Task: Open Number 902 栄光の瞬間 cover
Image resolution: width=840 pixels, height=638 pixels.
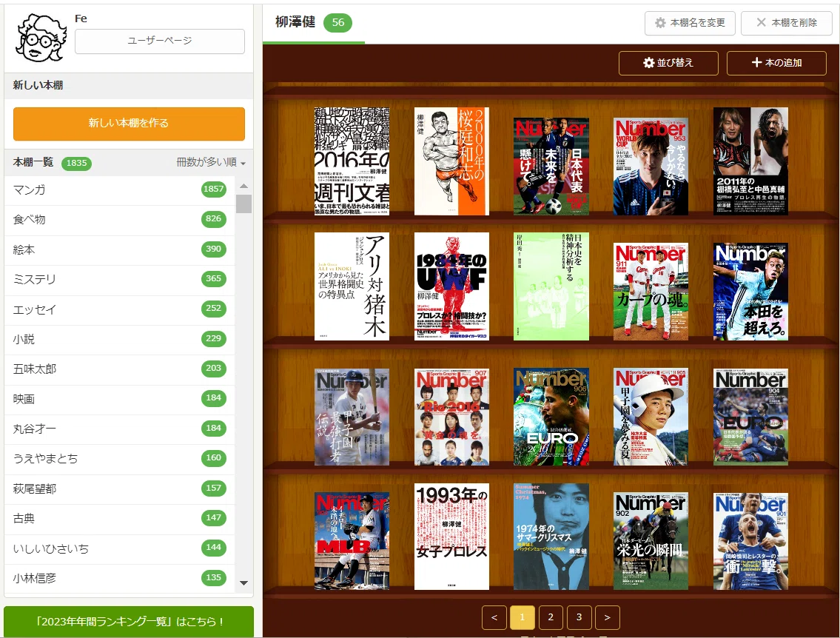Action: point(651,542)
